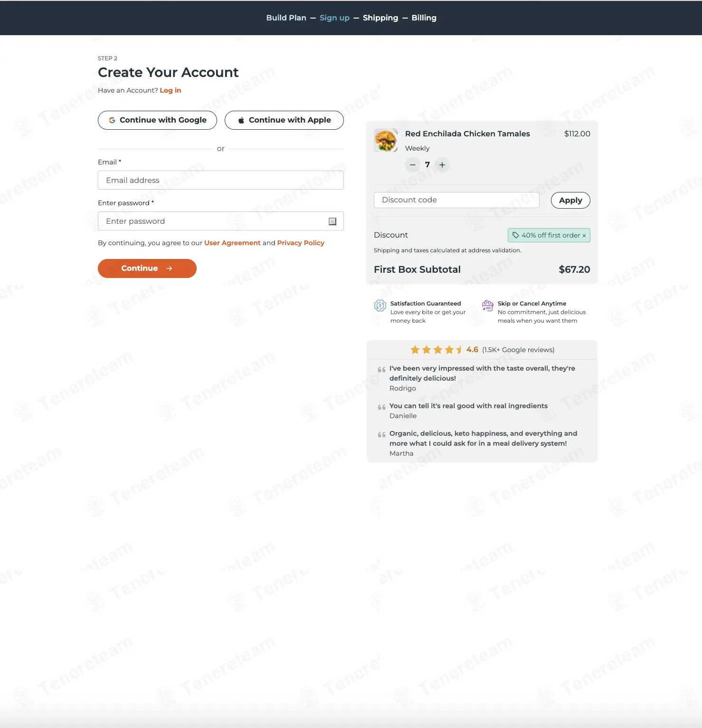
Task: Open the Billing step in header
Action: pyautogui.click(x=424, y=18)
